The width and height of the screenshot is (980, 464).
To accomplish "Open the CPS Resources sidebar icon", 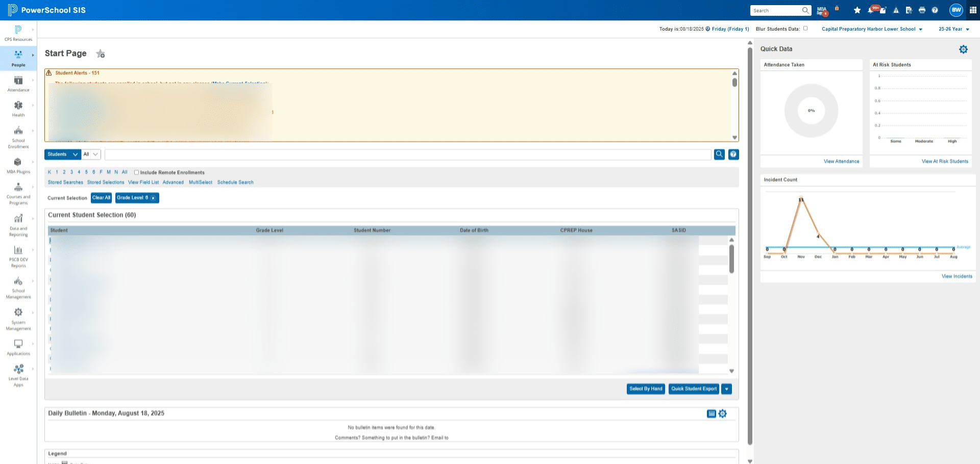I will pyautogui.click(x=18, y=33).
